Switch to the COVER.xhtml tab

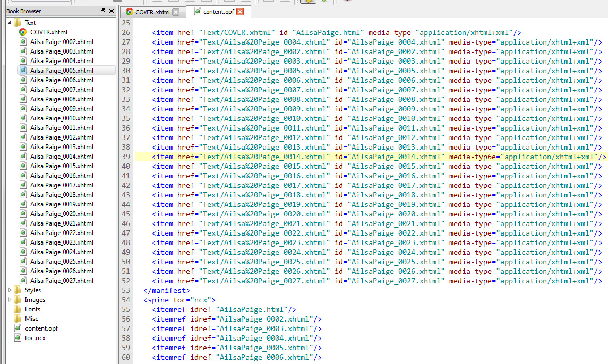pos(152,12)
